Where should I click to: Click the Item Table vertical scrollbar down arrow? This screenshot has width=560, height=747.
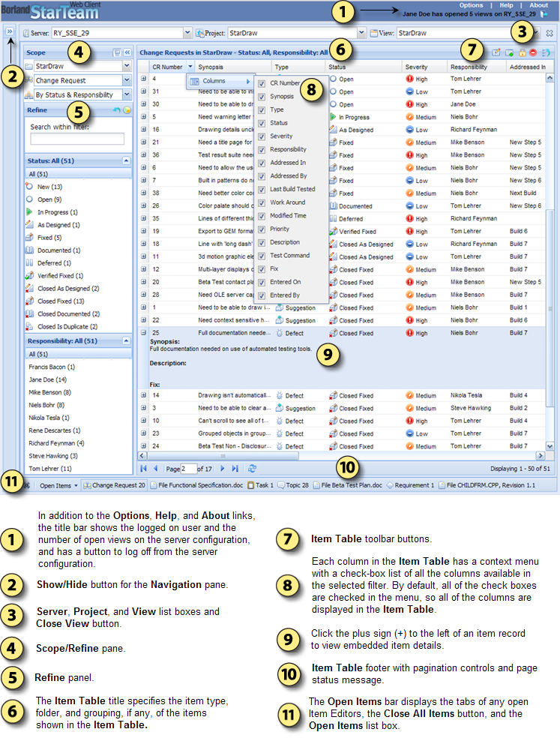click(550, 446)
